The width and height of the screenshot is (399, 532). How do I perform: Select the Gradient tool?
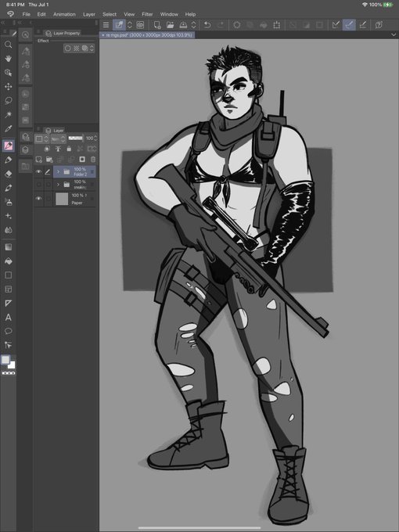click(x=8, y=247)
